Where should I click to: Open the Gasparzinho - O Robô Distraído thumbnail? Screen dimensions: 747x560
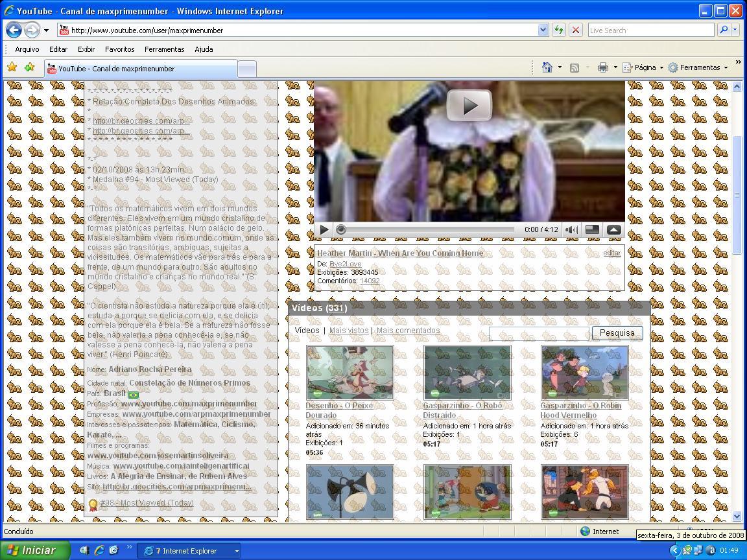(x=468, y=373)
